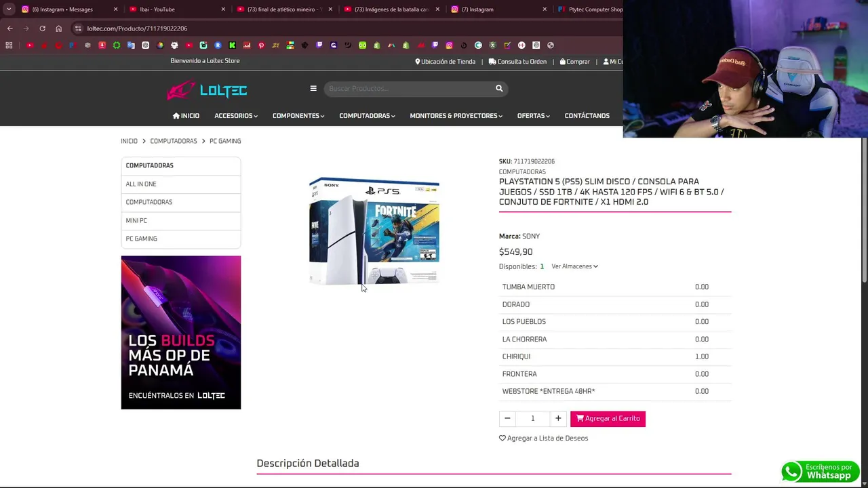Select MINI PC category
This screenshot has width=868, height=488.
pos(180,220)
